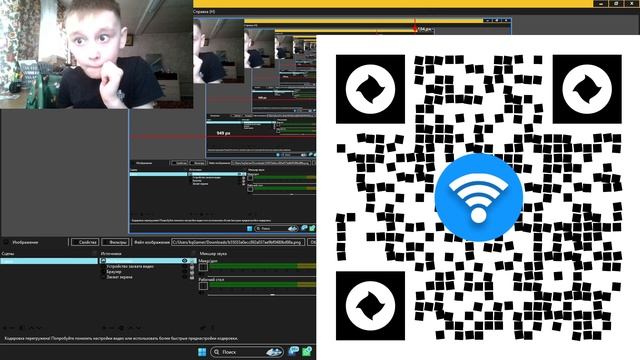Toggle visibility eye of the highlighted source
640x360 pixels.
click(184, 260)
